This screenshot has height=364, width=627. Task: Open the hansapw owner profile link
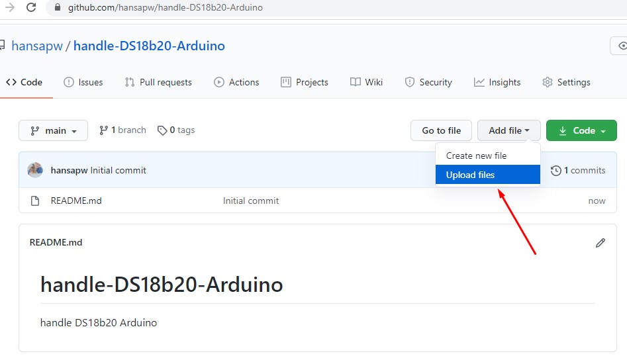click(x=37, y=46)
